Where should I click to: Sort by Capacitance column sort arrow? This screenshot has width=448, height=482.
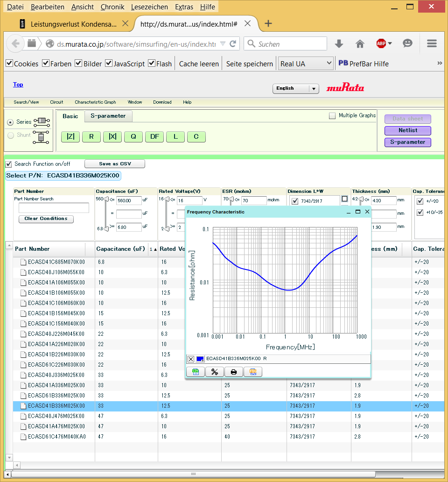[153, 249]
